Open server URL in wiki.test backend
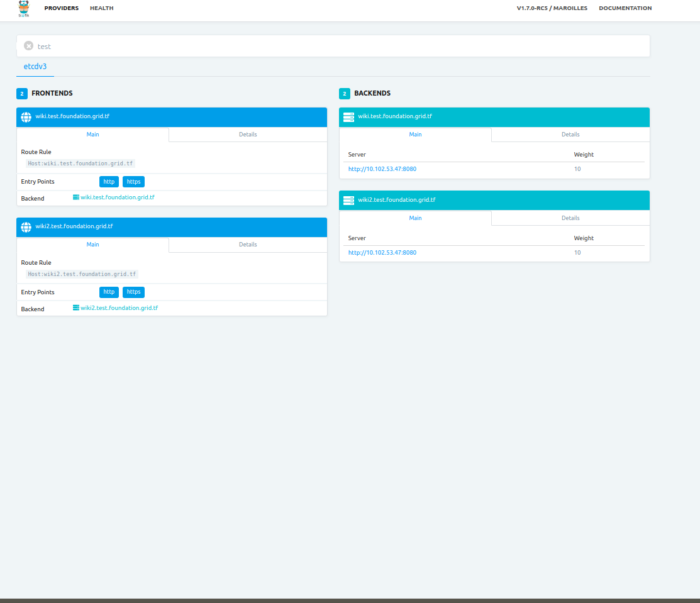The width and height of the screenshot is (700, 603). pyautogui.click(x=382, y=169)
